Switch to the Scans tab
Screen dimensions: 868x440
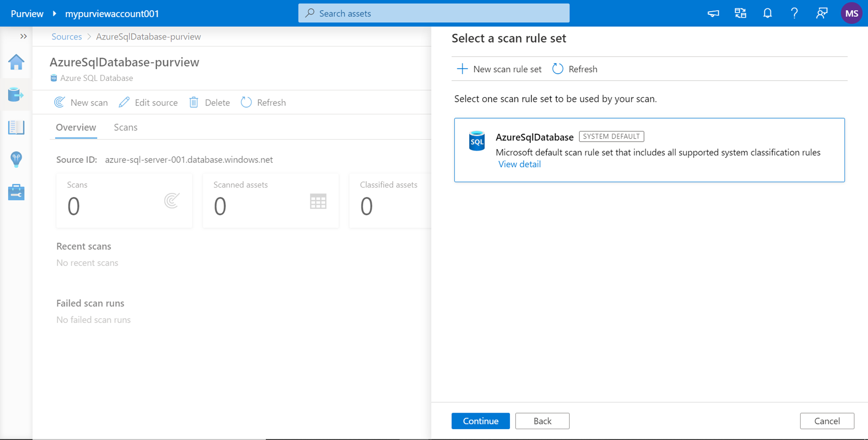(125, 127)
